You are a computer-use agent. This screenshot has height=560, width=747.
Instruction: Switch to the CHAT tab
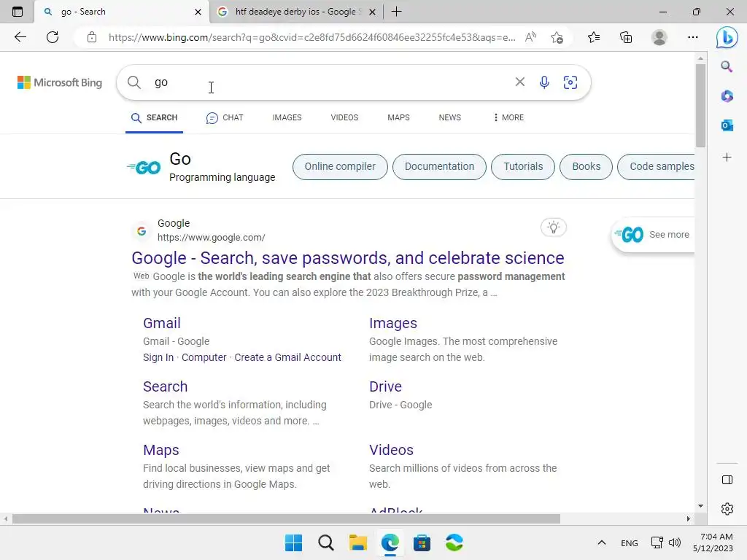click(x=225, y=117)
